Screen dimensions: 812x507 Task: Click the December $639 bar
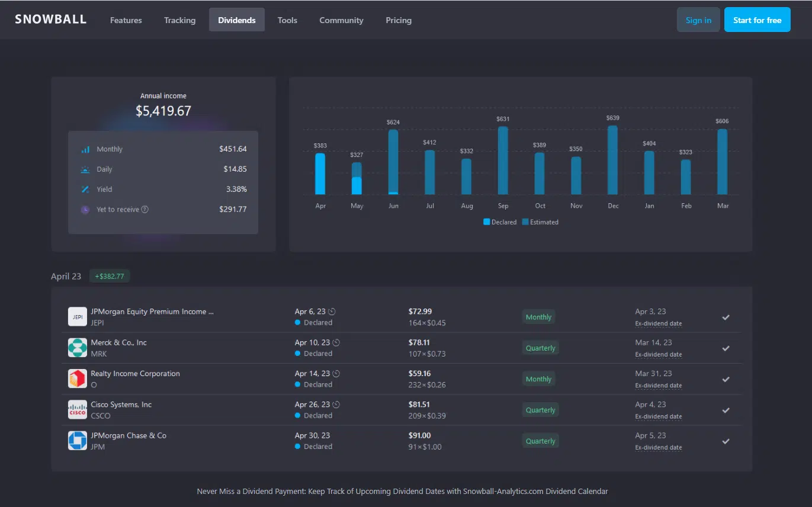coord(613,160)
